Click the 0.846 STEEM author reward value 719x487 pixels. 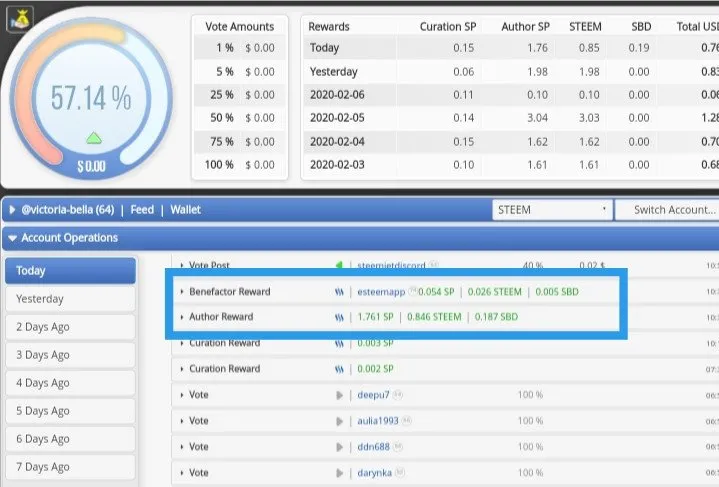pyautogui.click(x=434, y=317)
